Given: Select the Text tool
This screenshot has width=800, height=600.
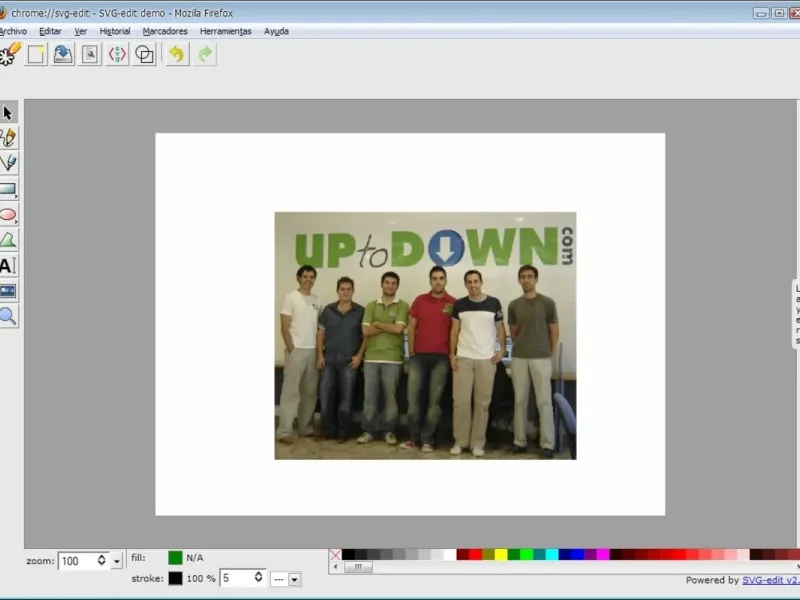Looking at the screenshot, I should (x=8, y=266).
